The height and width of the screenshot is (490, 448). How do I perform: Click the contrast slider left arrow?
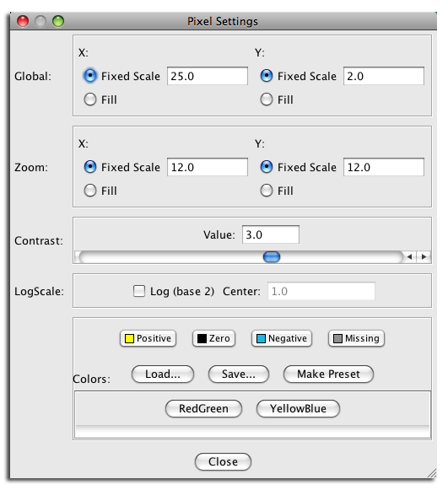pos(409,257)
